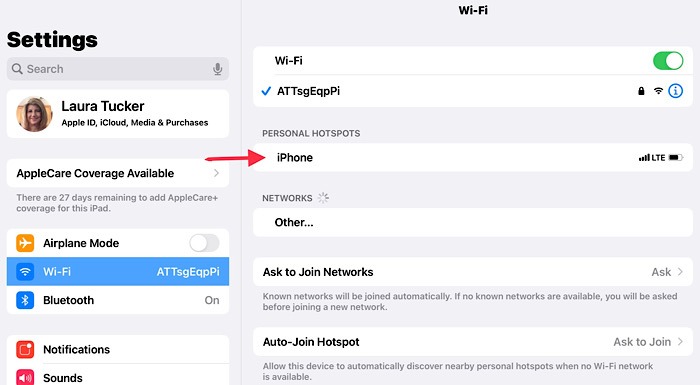700x385 pixels.
Task: Click the 'Allow this device to automatically discover' text
Action: click(x=458, y=371)
